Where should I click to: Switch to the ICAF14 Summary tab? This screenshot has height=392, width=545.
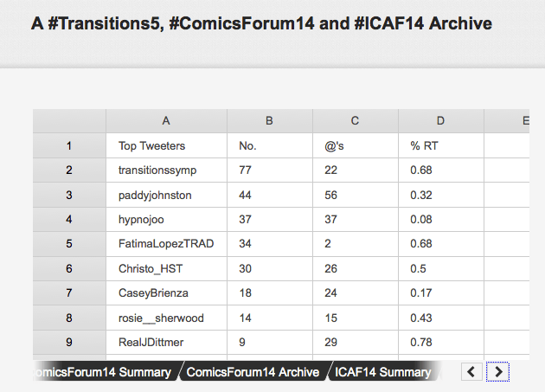pos(383,373)
